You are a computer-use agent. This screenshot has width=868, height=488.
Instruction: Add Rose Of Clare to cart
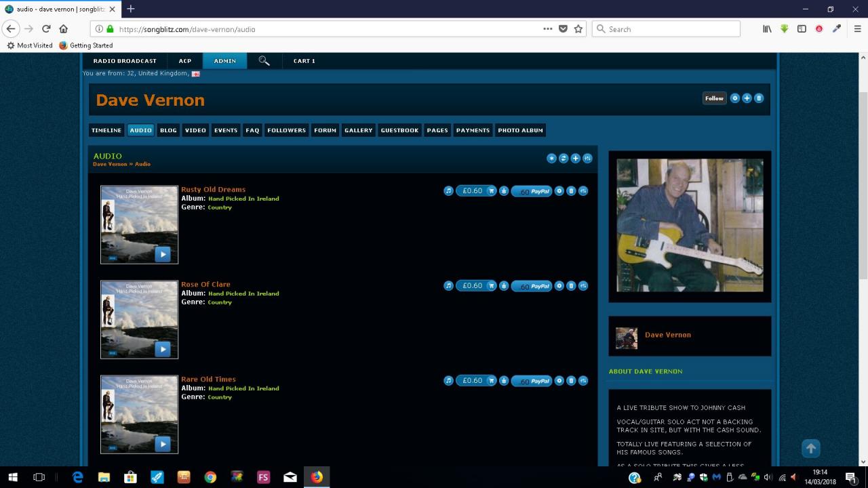(x=492, y=286)
